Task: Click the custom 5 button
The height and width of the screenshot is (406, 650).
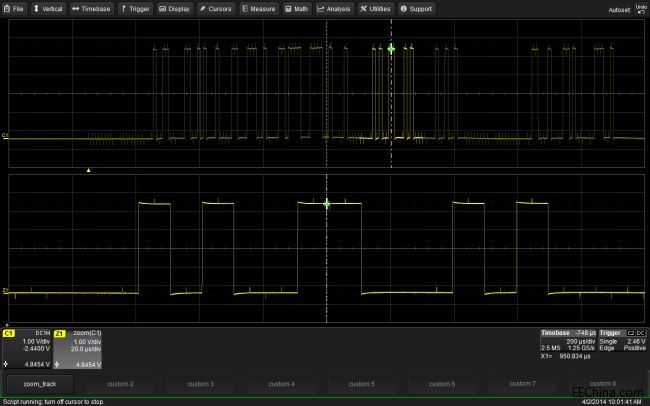Action: click(361, 384)
